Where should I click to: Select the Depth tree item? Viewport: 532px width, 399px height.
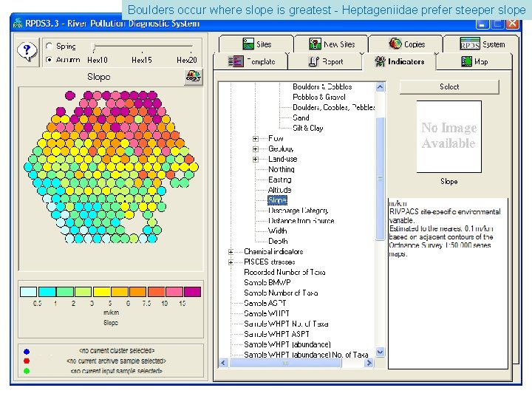point(278,241)
